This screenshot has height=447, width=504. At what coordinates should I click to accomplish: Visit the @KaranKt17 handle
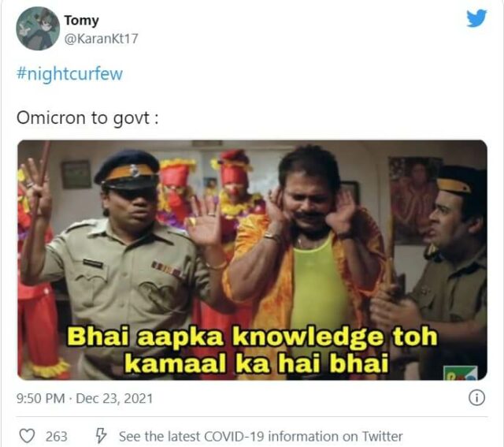tap(102, 39)
